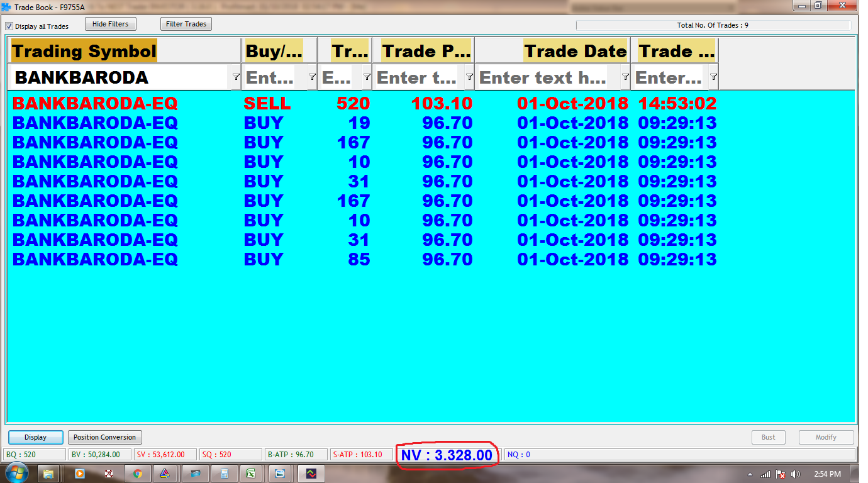Click the Modify button

tap(826, 437)
